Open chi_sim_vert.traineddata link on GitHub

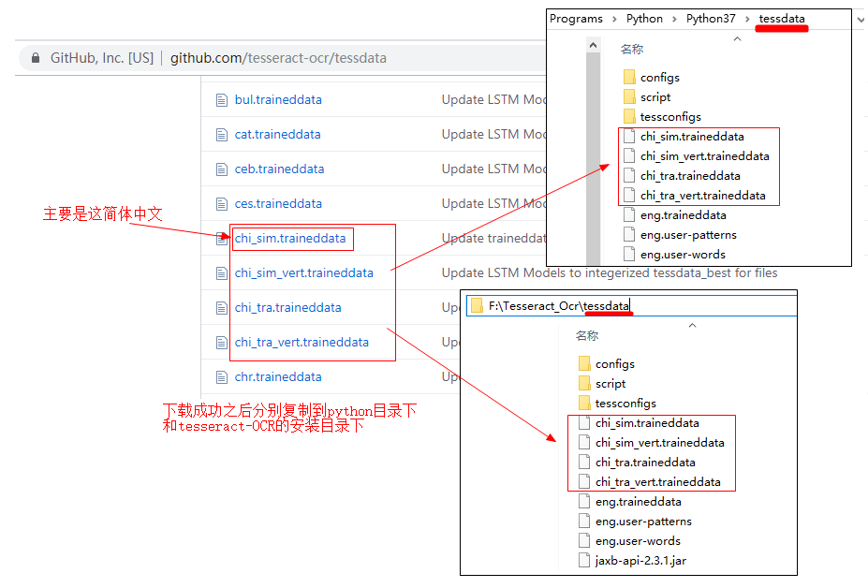(x=304, y=273)
